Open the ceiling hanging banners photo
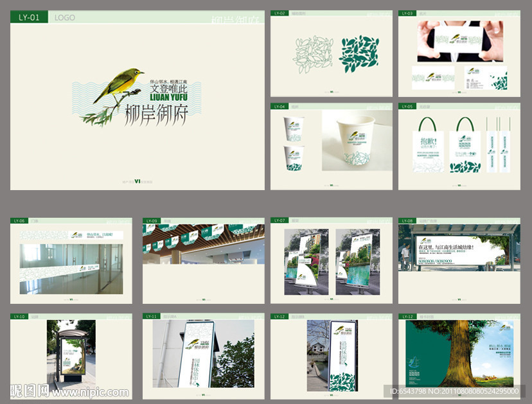The image size is (532, 404). click(x=204, y=244)
